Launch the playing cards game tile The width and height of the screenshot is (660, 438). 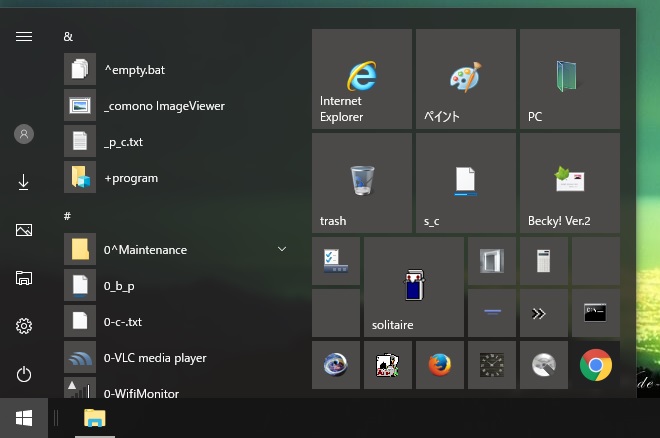point(388,365)
